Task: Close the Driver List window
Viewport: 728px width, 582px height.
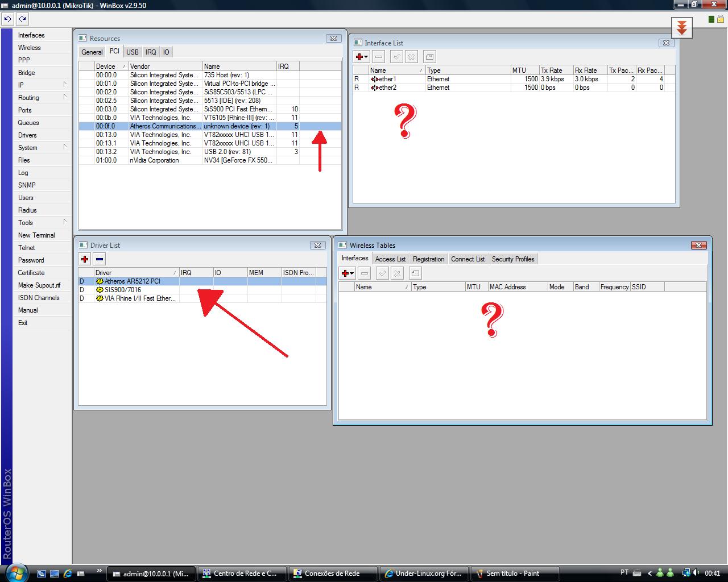Action: click(x=317, y=245)
